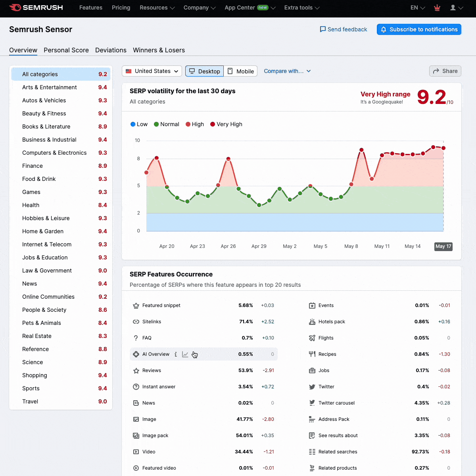Image resolution: width=476 pixels, height=476 pixels.
Task: Open the Winners & Losers tab
Action: pos(159,50)
